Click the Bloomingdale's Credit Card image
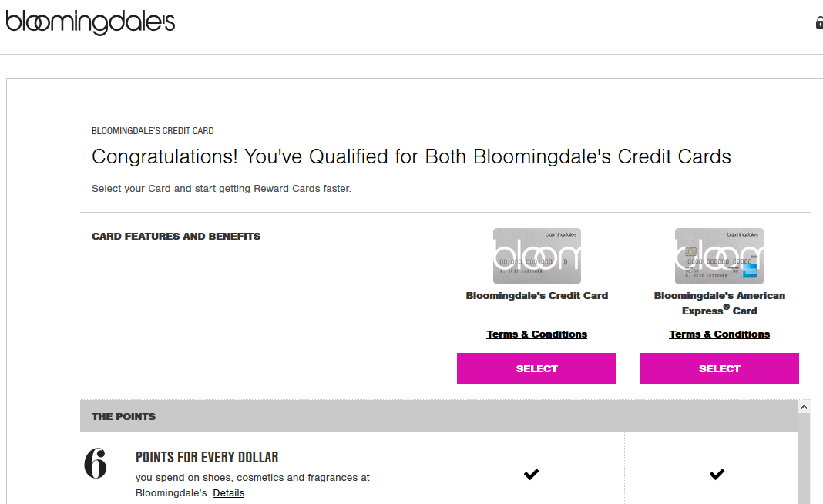 (x=536, y=256)
